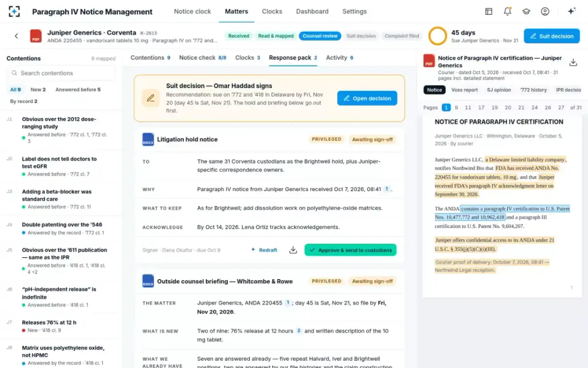Filter contentions by Answered before 5
The image size is (588, 368).
click(78, 90)
